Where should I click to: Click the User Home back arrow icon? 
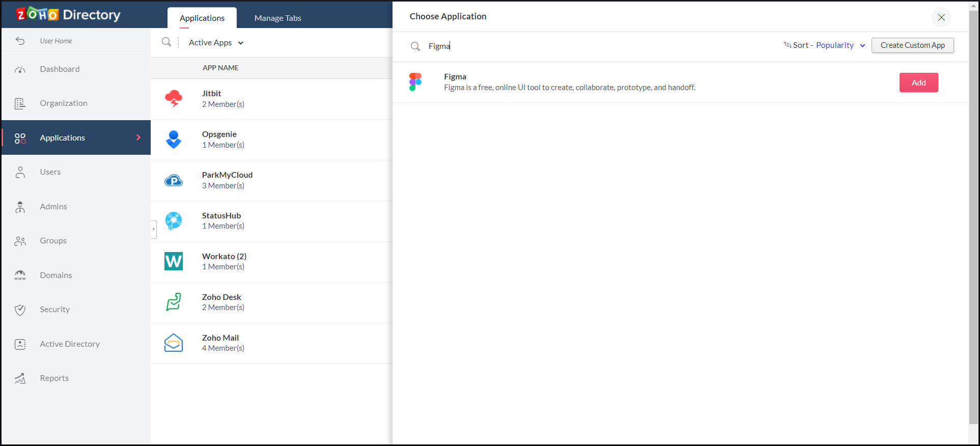point(20,41)
